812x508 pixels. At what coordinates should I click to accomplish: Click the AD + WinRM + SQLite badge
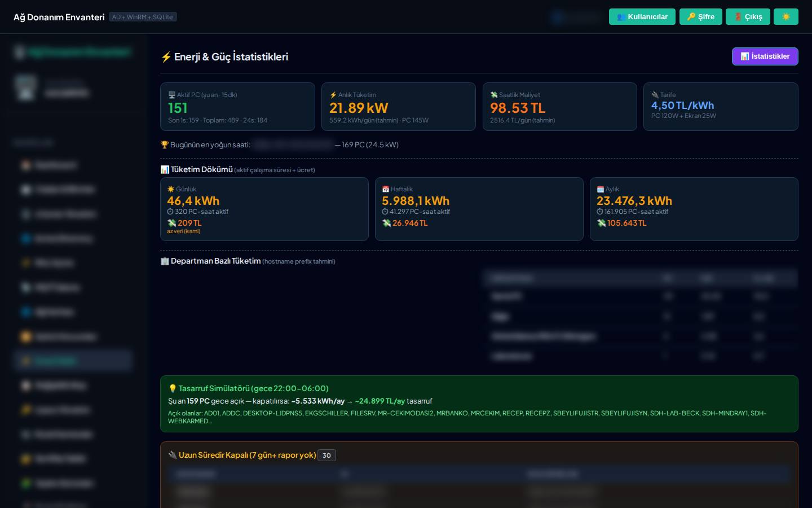(x=143, y=17)
